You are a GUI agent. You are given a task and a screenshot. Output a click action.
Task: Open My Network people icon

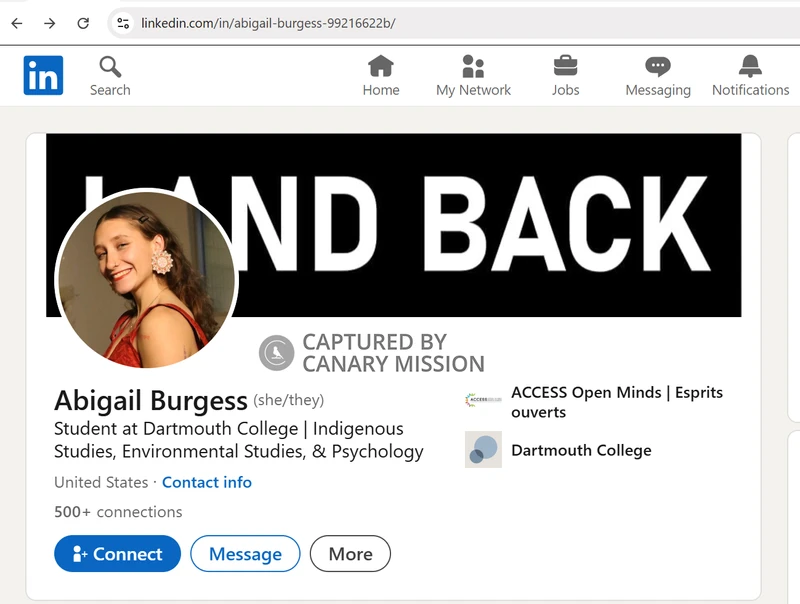click(473, 66)
